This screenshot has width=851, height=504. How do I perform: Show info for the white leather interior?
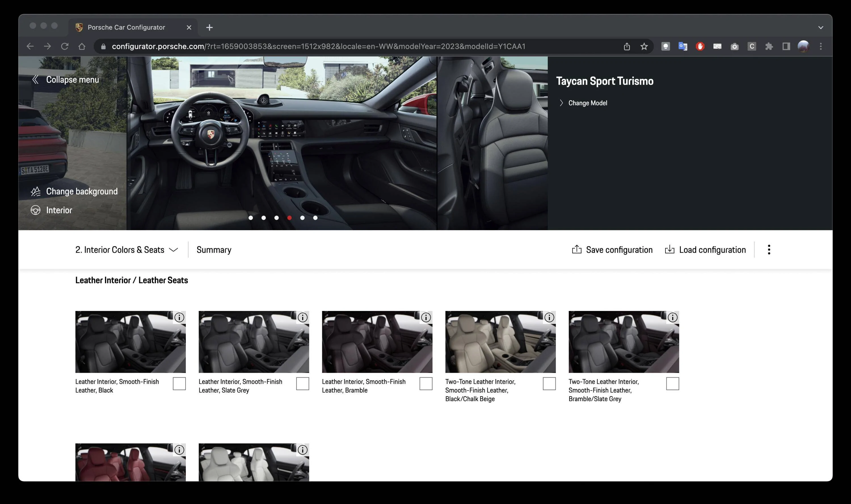[x=302, y=450]
